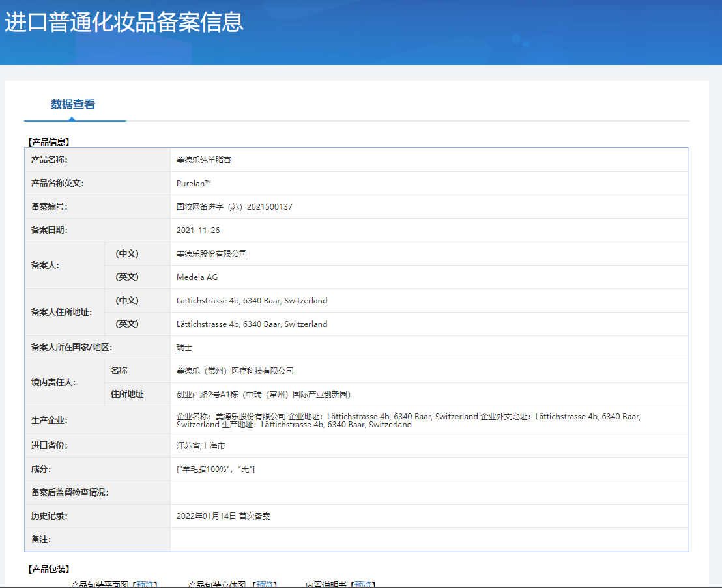Open 预览 link for 内置说明书

364,584
